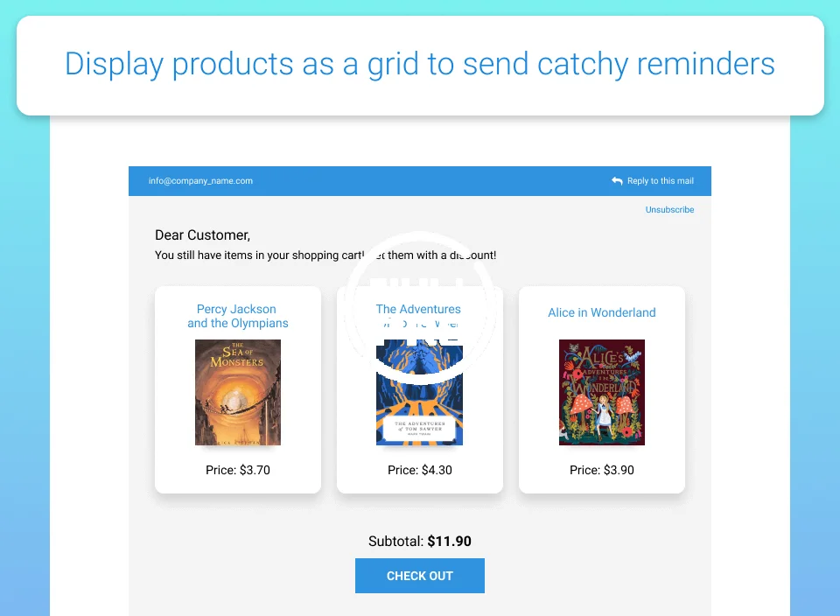Screen dimensions: 840x616
Task: Click the "Subtotal:" label
Action: coord(395,542)
